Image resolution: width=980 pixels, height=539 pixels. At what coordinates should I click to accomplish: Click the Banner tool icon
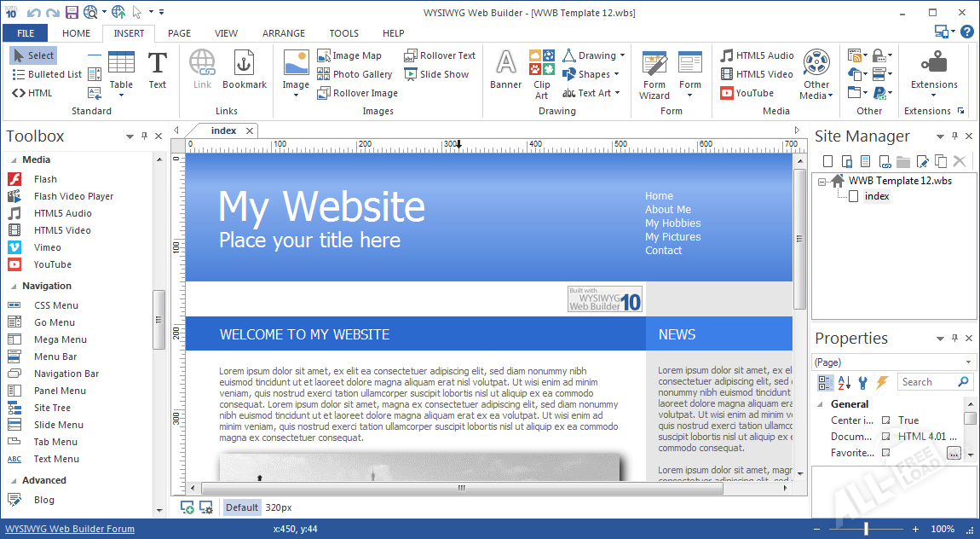505,65
